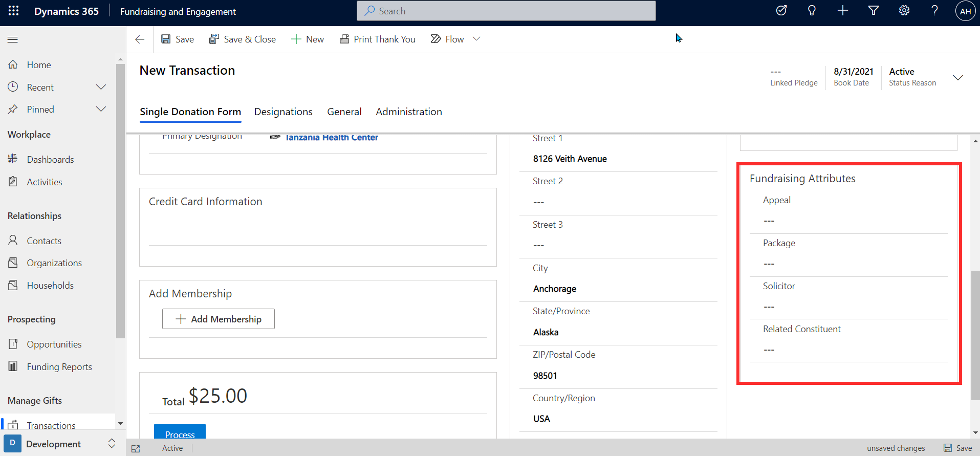Click the Transactions gift icon
This screenshot has height=456, width=980.
pyautogui.click(x=13, y=425)
